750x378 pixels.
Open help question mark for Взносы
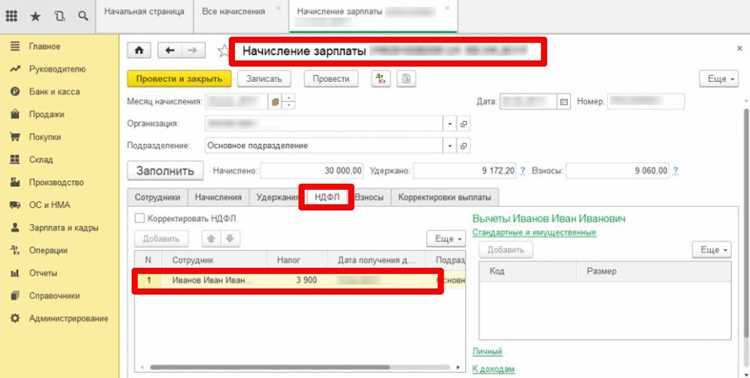675,171
